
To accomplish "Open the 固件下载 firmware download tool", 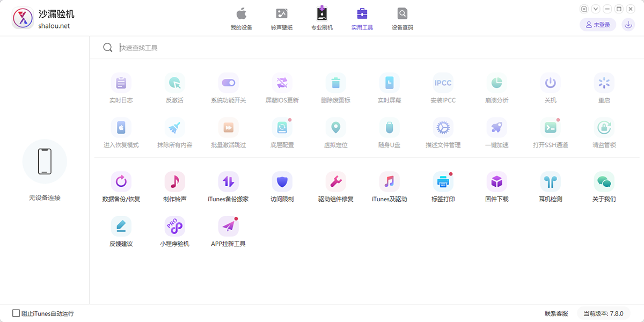I will pos(497,187).
